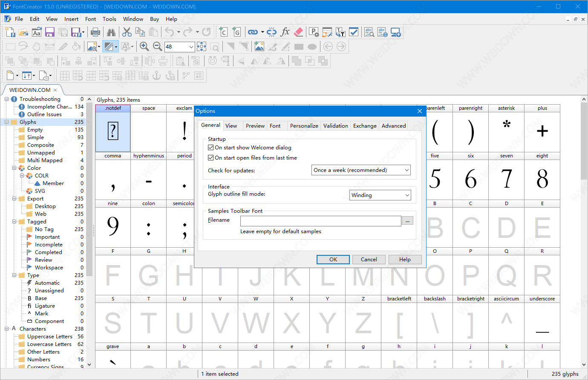Screen dimensions: 588x380
Task: Close the WEIDOWN.COM document tab
Action: [55, 90]
